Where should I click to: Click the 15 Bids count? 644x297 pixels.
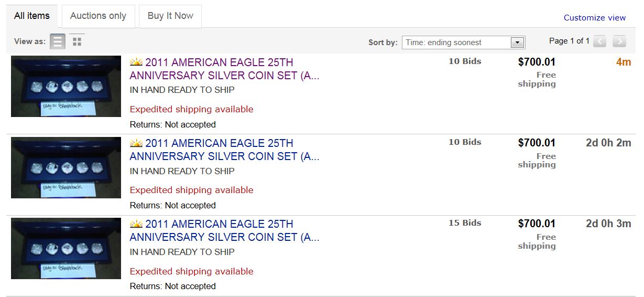click(464, 223)
